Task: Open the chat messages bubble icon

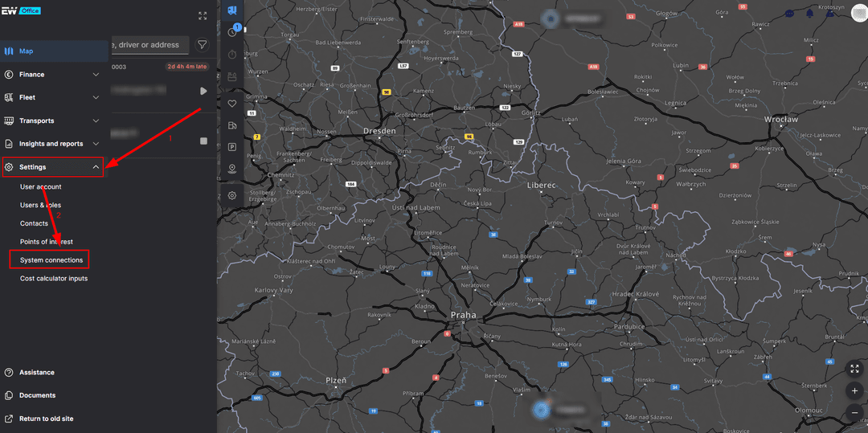Action: 789,14
